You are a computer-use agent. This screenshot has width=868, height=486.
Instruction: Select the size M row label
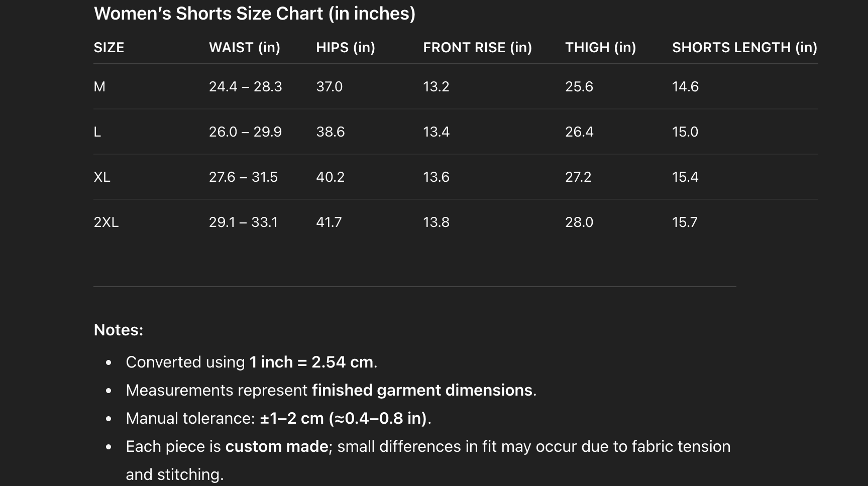pyautogui.click(x=99, y=87)
